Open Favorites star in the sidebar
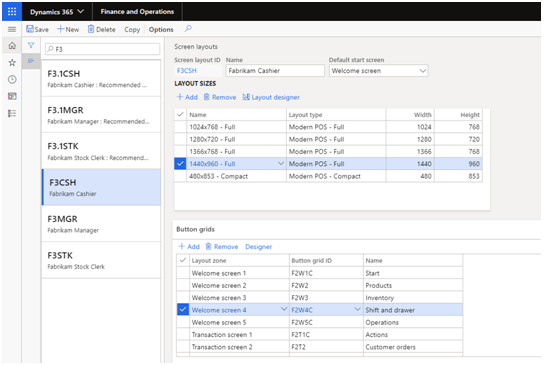This screenshot has height=365, width=546. tap(12, 63)
